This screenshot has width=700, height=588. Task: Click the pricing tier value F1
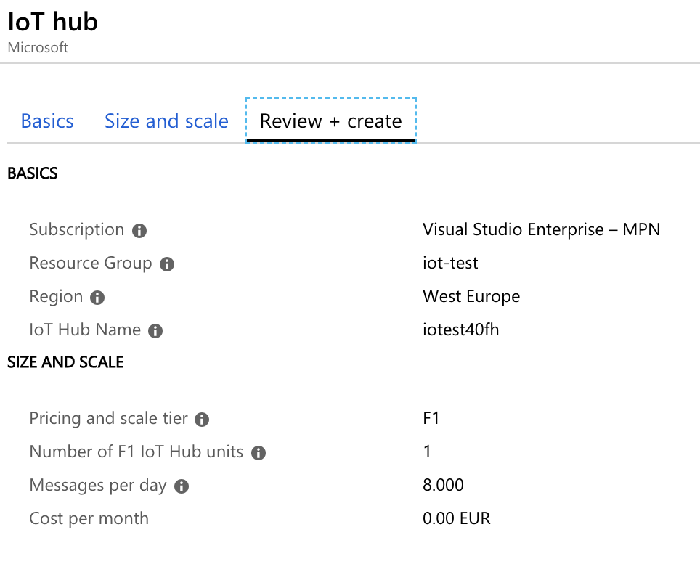coord(431,418)
